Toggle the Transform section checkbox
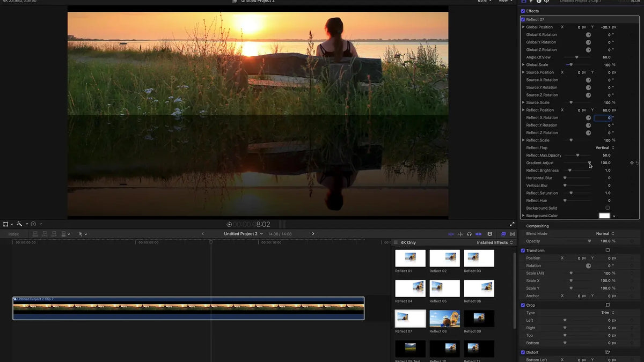The image size is (644, 362). pos(523,250)
